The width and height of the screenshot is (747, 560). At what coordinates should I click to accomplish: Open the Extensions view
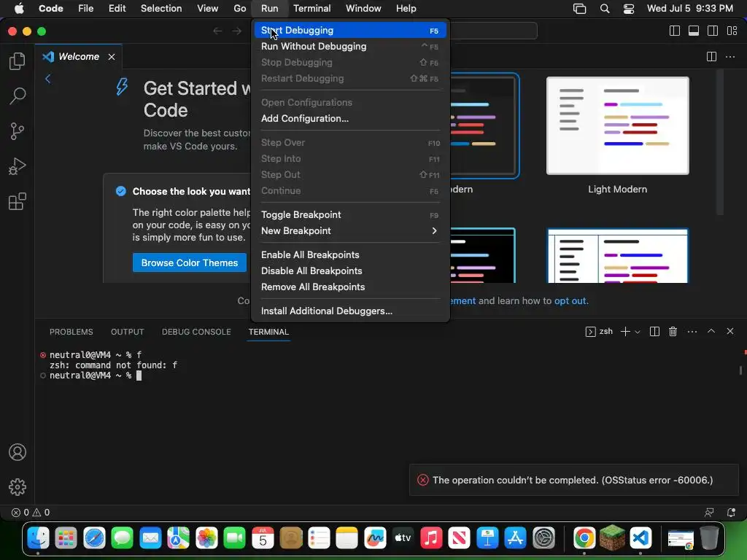pos(18,201)
